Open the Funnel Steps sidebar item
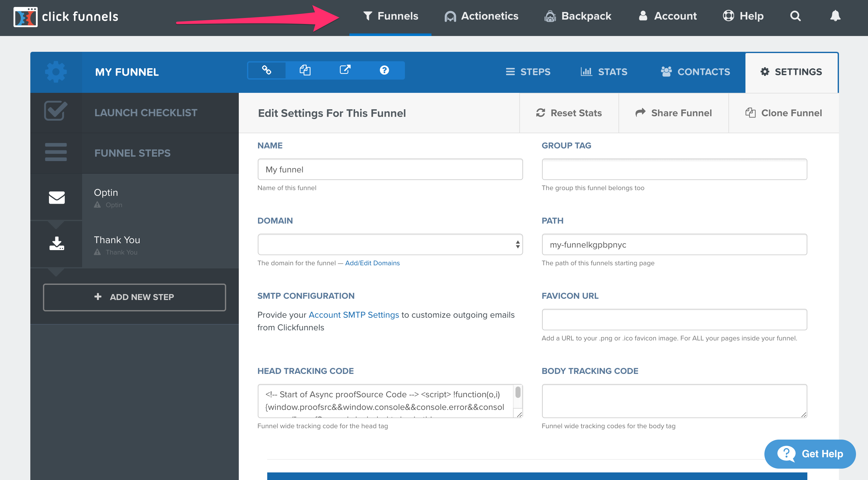 (x=135, y=153)
